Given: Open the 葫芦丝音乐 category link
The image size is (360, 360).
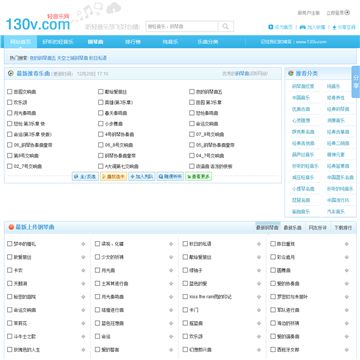Looking at the screenshot, I should pos(303,155).
